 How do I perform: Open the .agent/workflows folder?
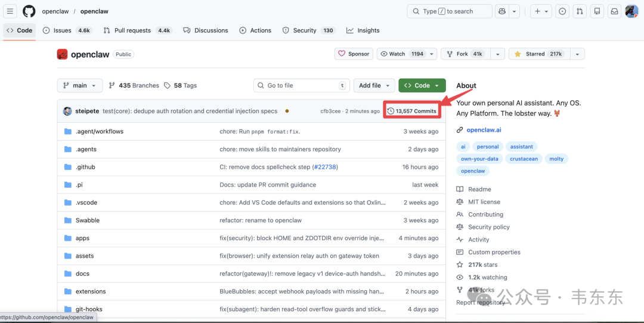(x=100, y=131)
